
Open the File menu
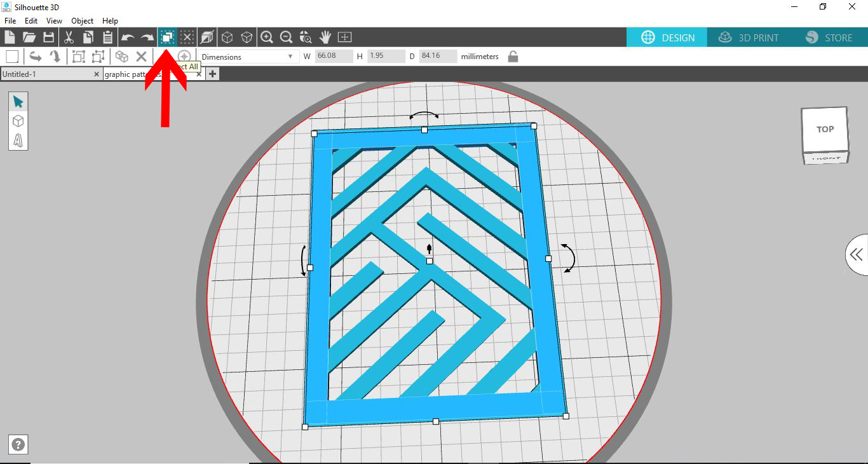(10, 21)
